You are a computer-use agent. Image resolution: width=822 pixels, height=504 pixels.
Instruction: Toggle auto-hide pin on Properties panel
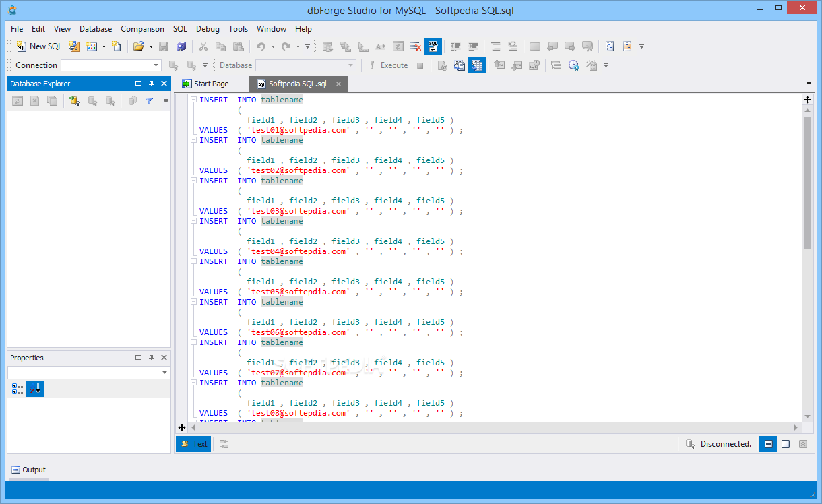tap(151, 358)
